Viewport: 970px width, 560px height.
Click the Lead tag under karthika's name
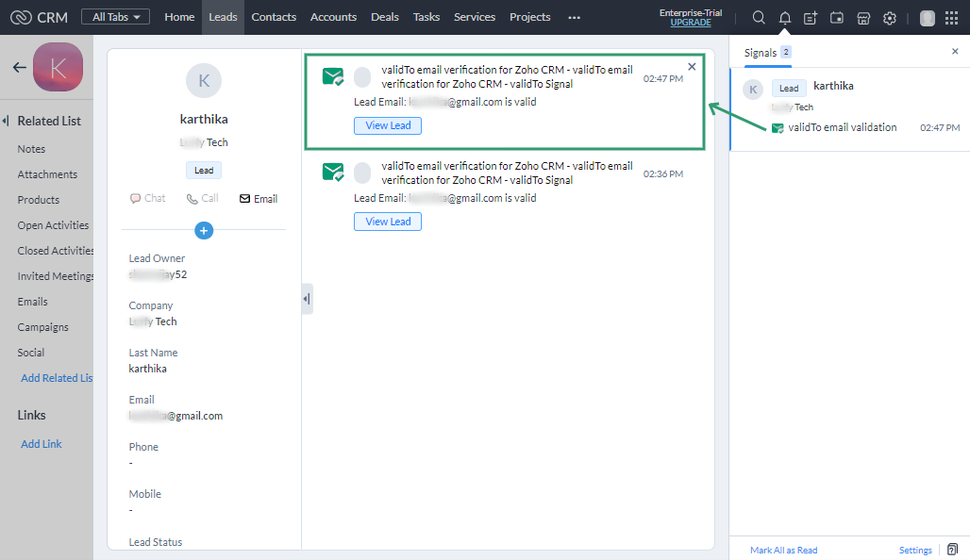click(204, 170)
